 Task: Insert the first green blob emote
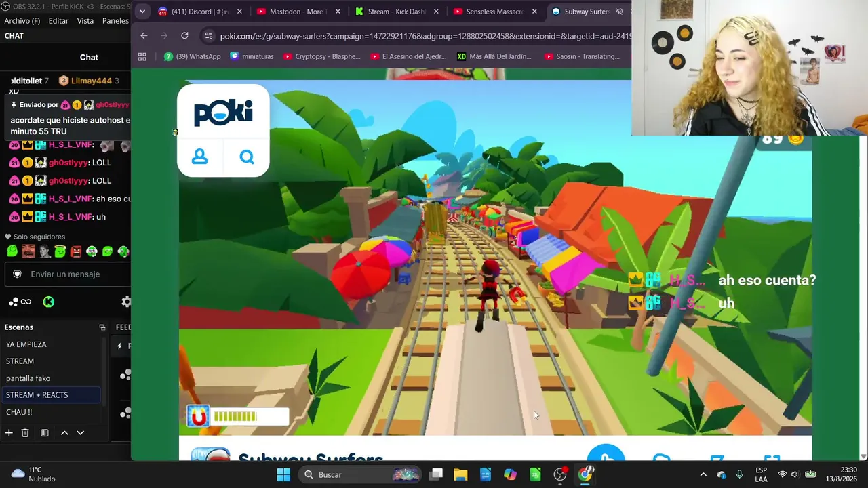pos(12,251)
